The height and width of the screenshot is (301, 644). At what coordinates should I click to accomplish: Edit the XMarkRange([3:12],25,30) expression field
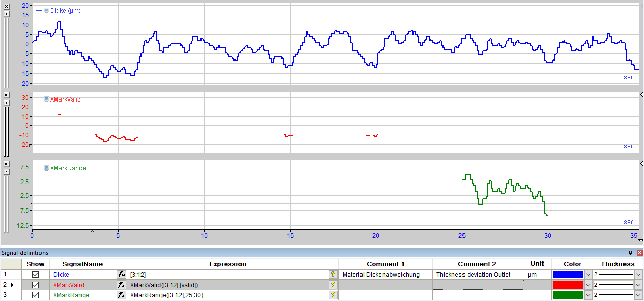pos(228,295)
